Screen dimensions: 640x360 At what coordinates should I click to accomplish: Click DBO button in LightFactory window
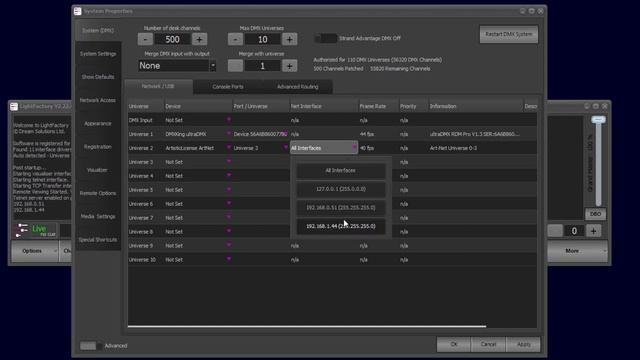pos(596,214)
